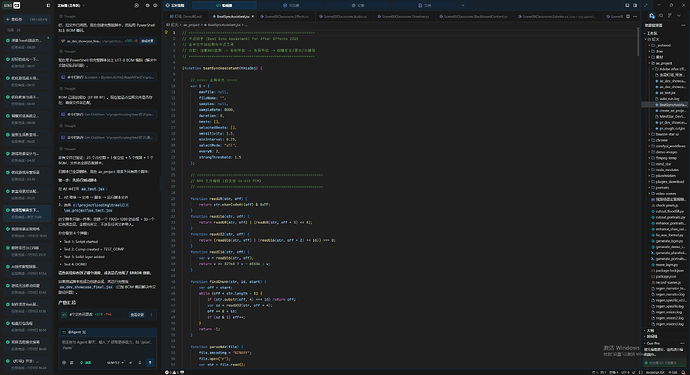
Task: Click the breadcrumb ae_project segment
Action: coord(192,25)
